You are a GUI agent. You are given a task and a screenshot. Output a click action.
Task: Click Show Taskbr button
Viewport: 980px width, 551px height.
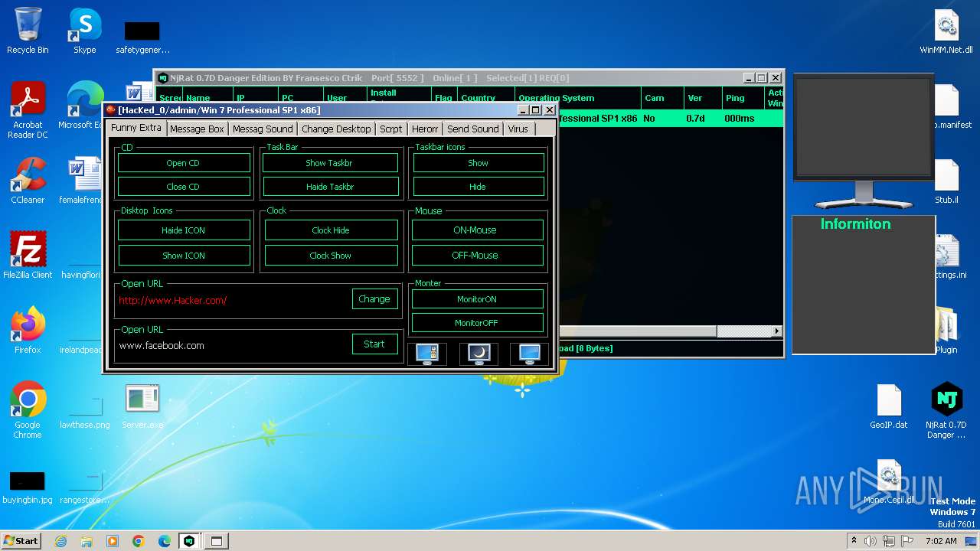pos(330,163)
